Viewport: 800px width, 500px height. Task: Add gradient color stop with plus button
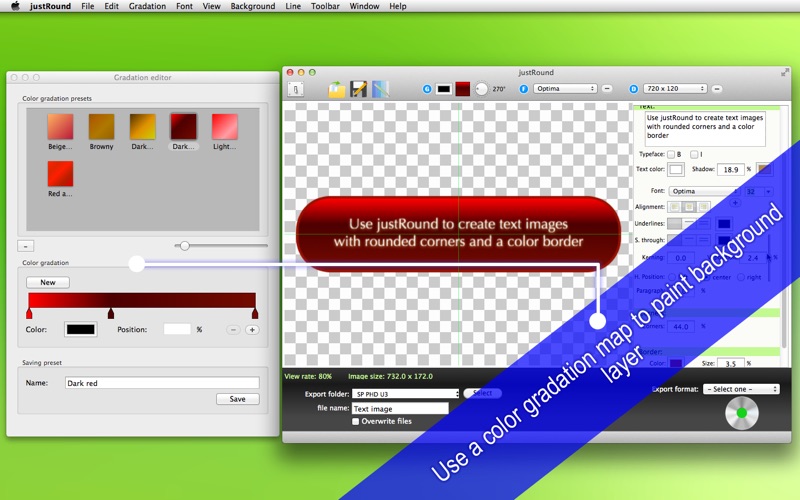tap(252, 330)
